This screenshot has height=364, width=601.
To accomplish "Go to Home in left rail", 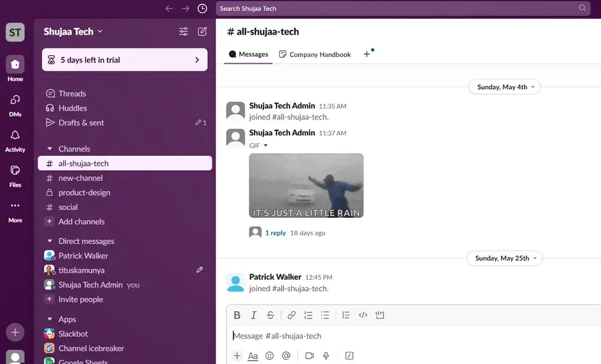I will pos(15,69).
